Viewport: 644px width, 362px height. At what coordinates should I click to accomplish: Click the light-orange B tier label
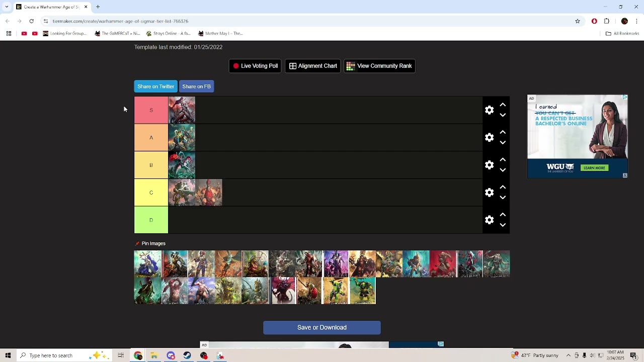pos(151,165)
